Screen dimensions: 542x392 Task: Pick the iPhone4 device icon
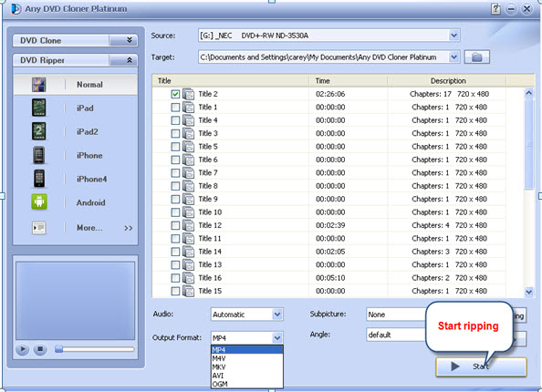pyautogui.click(x=39, y=179)
